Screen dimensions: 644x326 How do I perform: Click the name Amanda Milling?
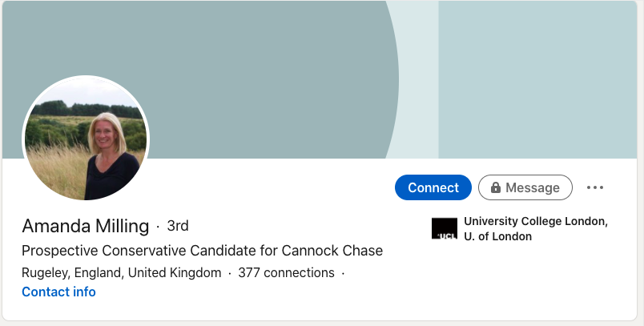pos(86,226)
